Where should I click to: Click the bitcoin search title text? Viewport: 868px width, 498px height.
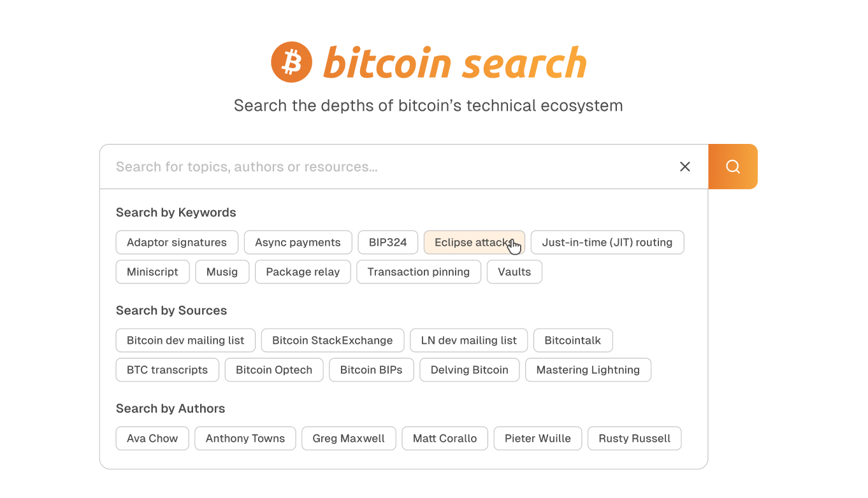tap(454, 64)
